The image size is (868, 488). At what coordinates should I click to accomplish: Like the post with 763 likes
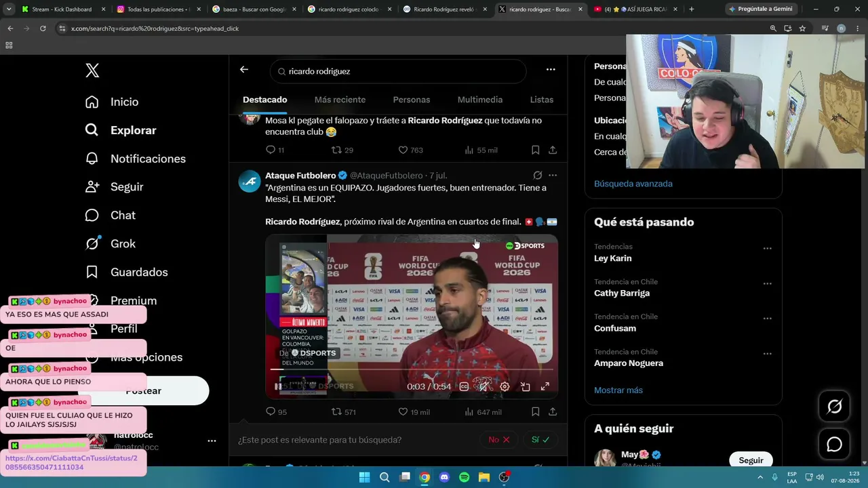[410, 150]
